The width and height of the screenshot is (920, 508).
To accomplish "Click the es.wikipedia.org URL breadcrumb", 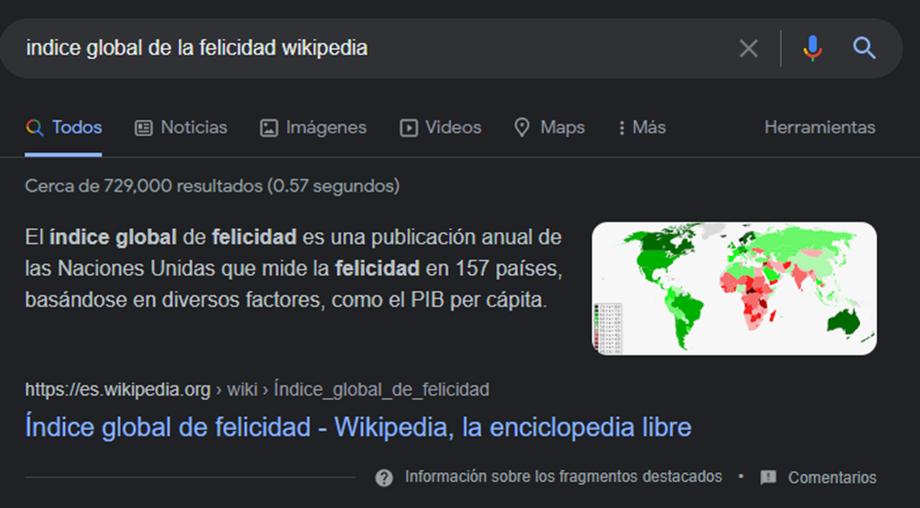I will [257, 390].
